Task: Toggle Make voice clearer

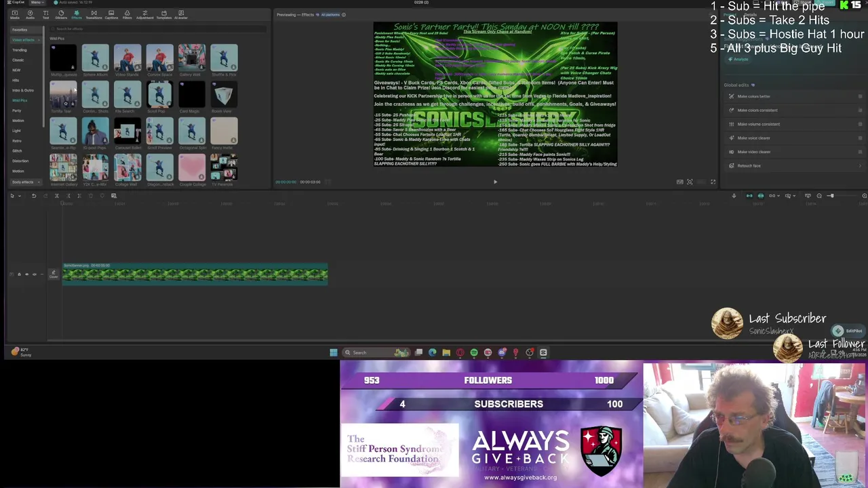Action: click(x=860, y=138)
